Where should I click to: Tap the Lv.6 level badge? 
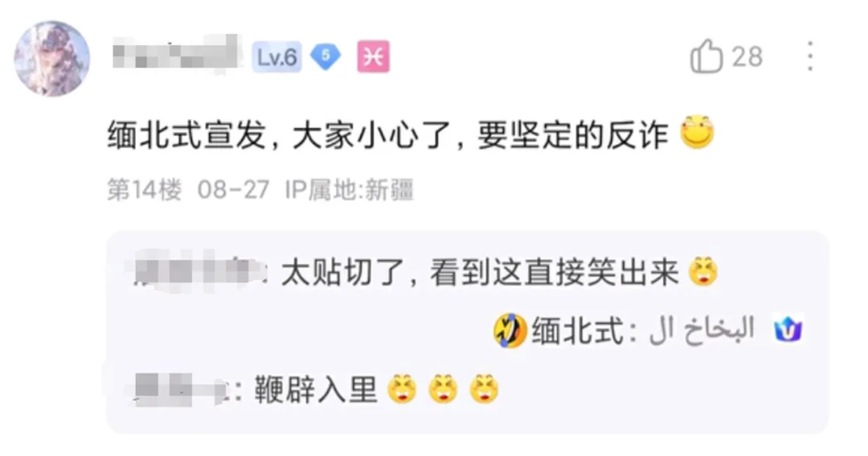click(276, 56)
